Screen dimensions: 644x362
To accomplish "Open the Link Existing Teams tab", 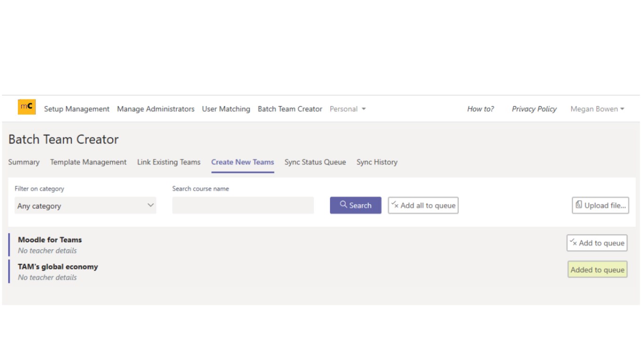I will pyautogui.click(x=169, y=162).
